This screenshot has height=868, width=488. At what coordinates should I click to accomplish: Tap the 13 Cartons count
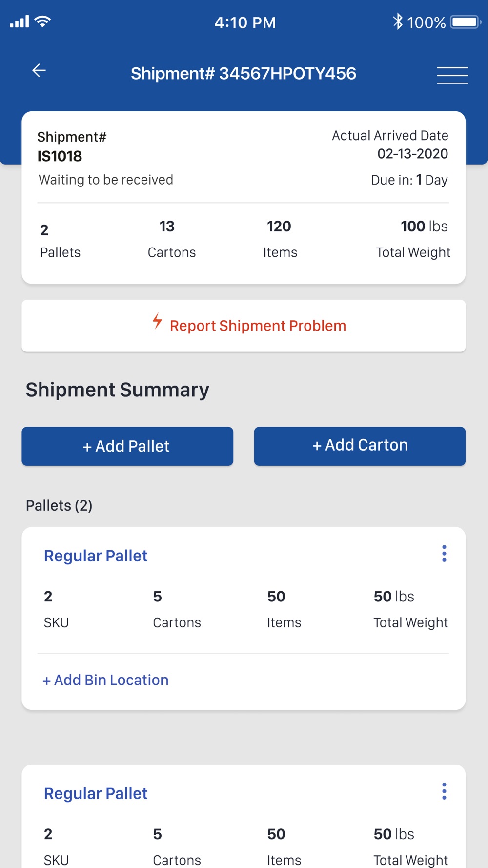(x=171, y=239)
